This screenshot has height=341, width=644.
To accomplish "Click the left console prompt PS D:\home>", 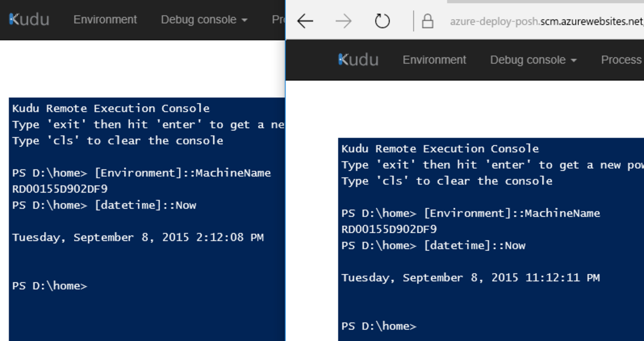I will 50,286.
